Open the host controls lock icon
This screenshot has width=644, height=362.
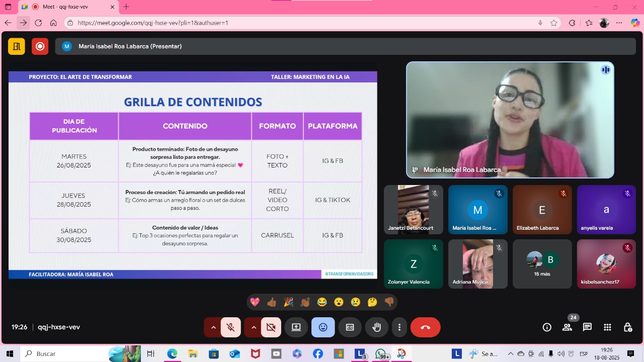tap(627, 327)
